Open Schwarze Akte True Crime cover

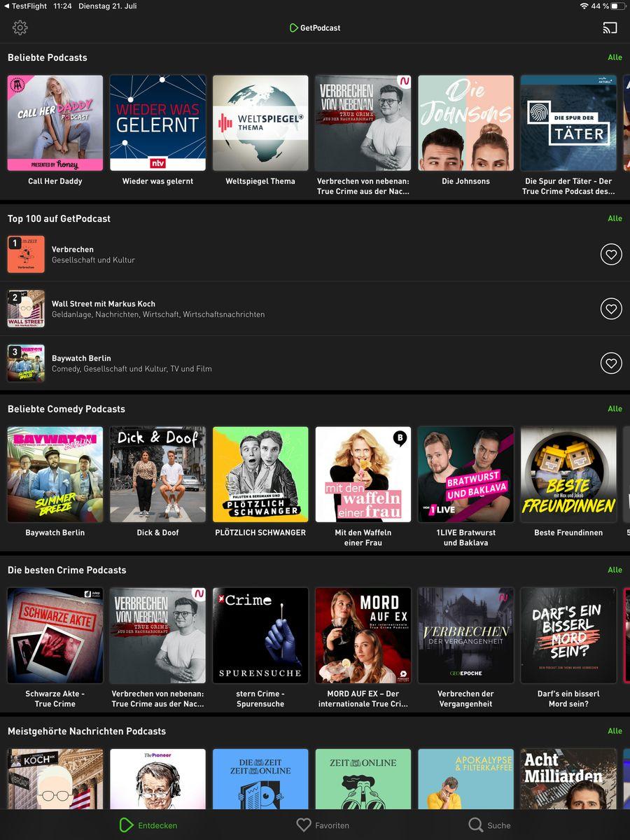coord(55,636)
